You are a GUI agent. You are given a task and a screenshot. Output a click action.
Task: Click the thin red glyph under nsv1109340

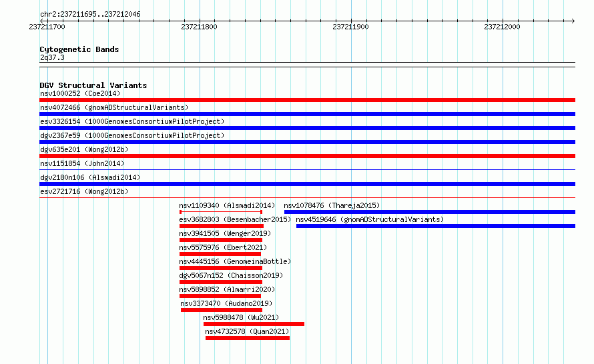point(221,212)
